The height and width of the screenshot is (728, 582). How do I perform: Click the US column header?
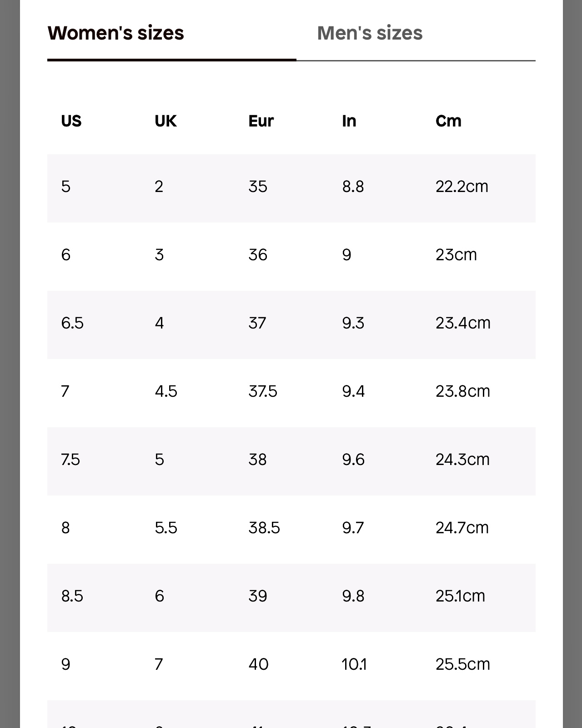click(71, 121)
